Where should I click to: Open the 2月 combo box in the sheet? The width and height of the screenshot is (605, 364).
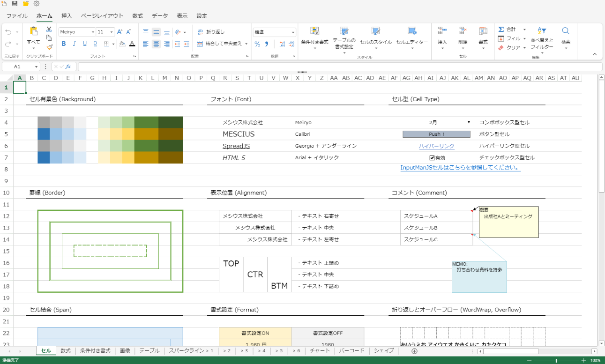coord(469,123)
